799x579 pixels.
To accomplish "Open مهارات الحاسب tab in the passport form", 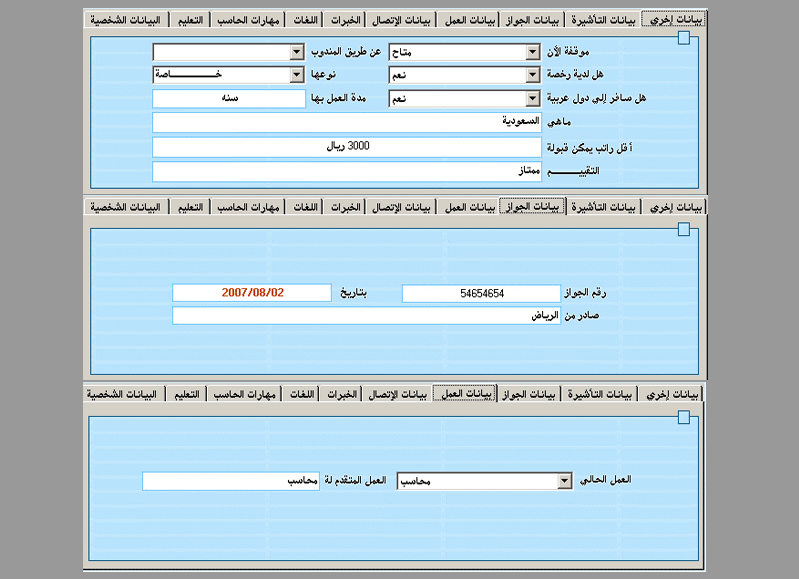I will [x=248, y=207].
